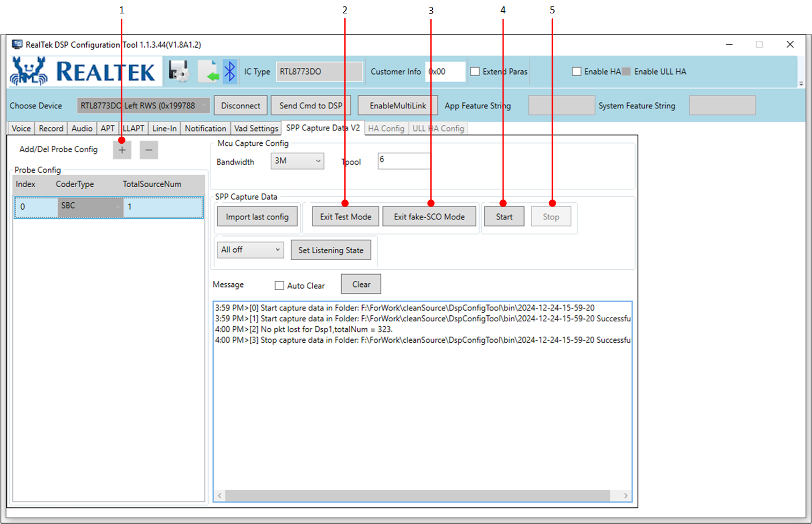Image resolution: width=812 pixels, height=524 pixels.
Task: Click log line '[1] Start capture data'
Action: [x=423, y=319]
